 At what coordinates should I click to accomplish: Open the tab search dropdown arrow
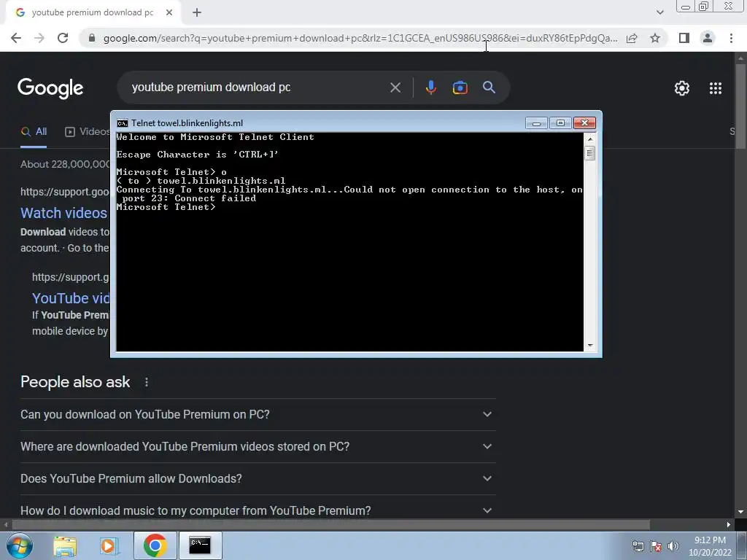pos(659,12)
